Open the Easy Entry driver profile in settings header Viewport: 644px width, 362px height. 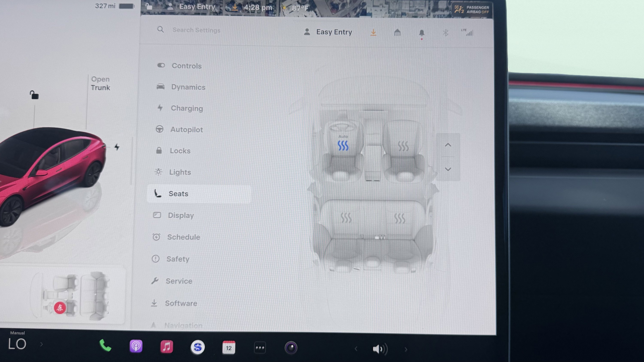point(328,32)
